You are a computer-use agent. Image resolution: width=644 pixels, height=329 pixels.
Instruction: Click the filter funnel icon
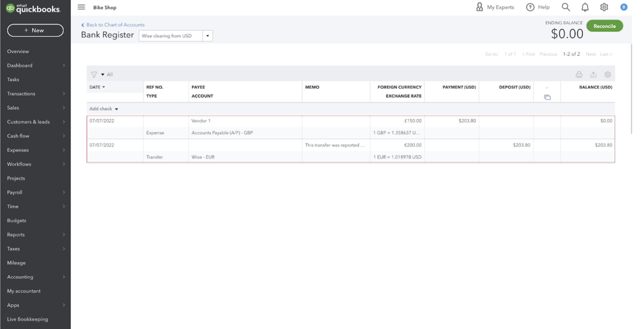94,74
